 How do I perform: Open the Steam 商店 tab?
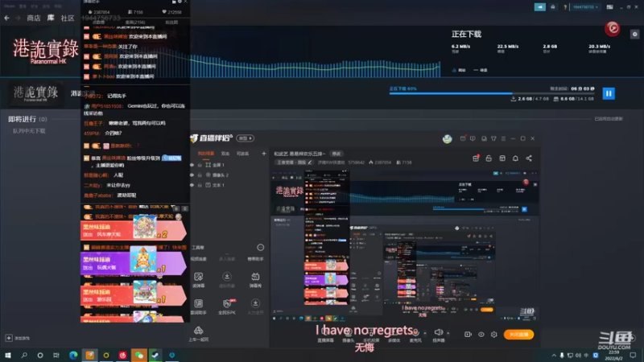(34, 18)
